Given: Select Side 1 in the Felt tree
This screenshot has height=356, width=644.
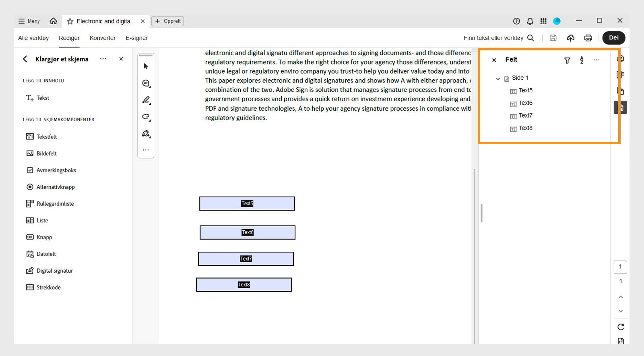Looking at the screenshot, I should 520,78.
